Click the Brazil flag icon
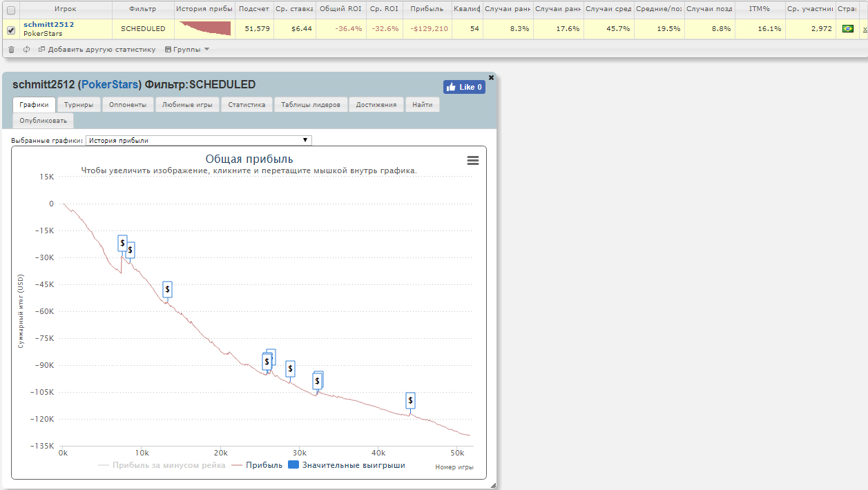Image resolution: width=868 pixels, height=490 pixels. pos(847,29)
